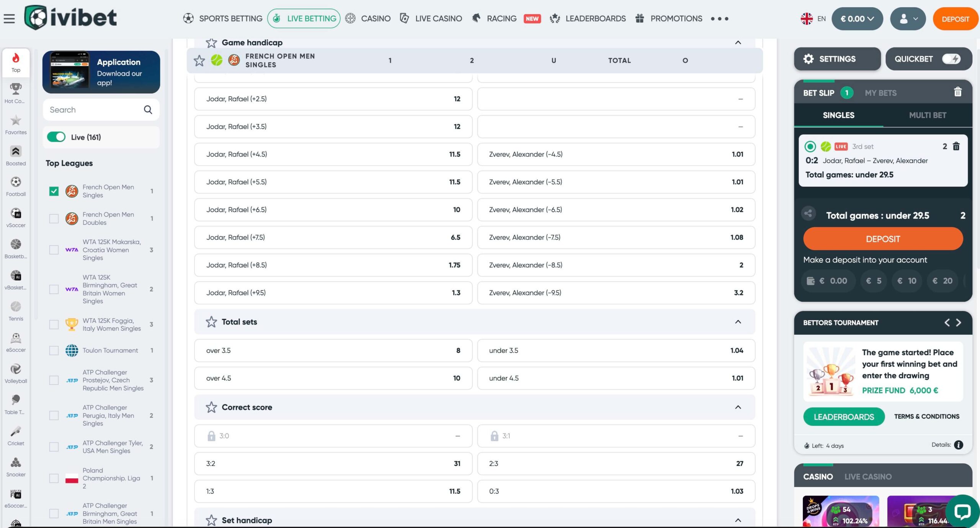Click the share bet icon
The image size is (980, 528).
tap(808, 213)
